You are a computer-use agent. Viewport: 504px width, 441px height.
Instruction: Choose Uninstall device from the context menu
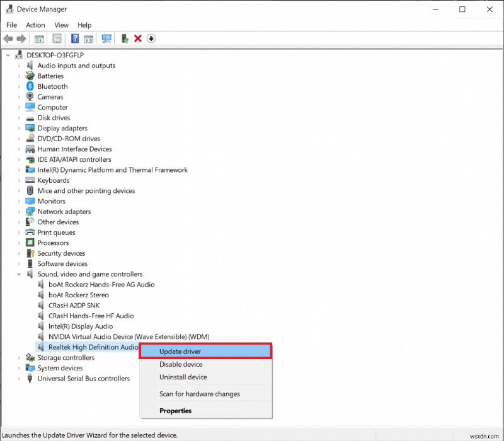[x=183, y=377]
